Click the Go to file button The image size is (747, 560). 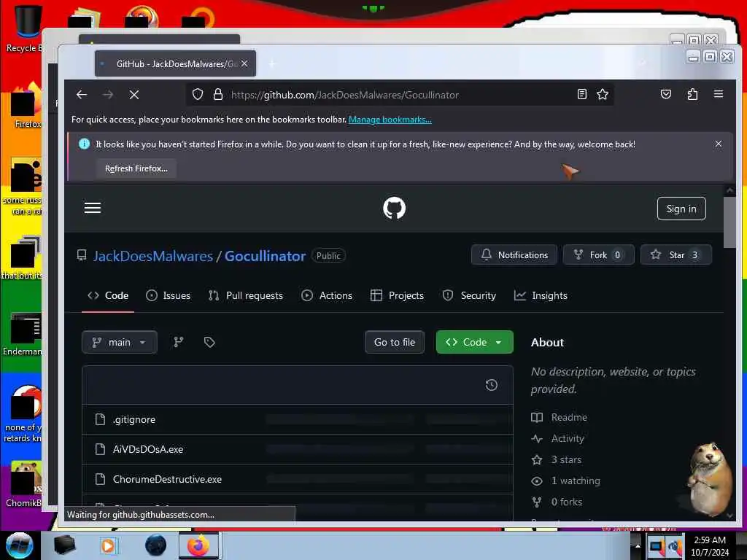click(395, 342)
